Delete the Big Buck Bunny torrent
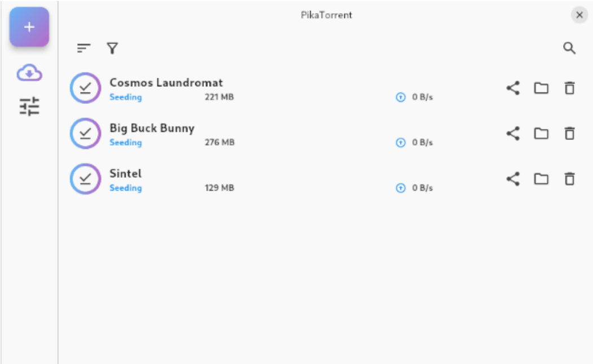This screenshot has height=364, width=593. pyautogui.click(x=569, y=134)
